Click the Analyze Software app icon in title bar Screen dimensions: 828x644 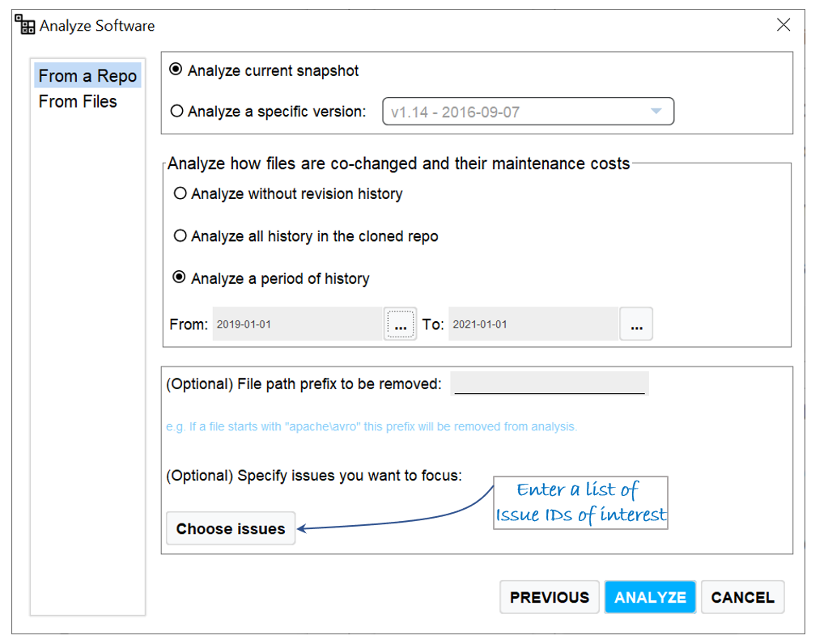tap(25, 25)
